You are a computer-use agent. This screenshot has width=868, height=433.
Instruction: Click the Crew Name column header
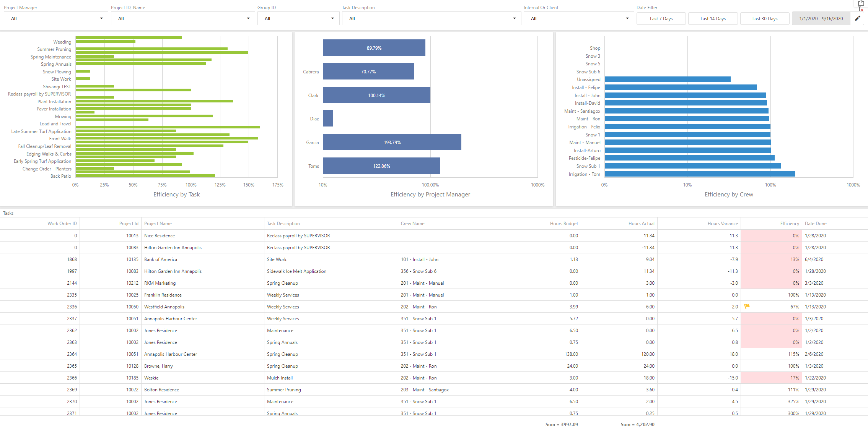coord(412,224)
